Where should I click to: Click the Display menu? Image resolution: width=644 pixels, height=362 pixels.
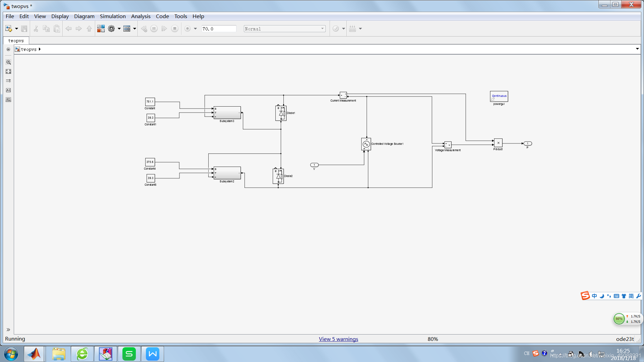pyautogui.click(x=60, y=16)
